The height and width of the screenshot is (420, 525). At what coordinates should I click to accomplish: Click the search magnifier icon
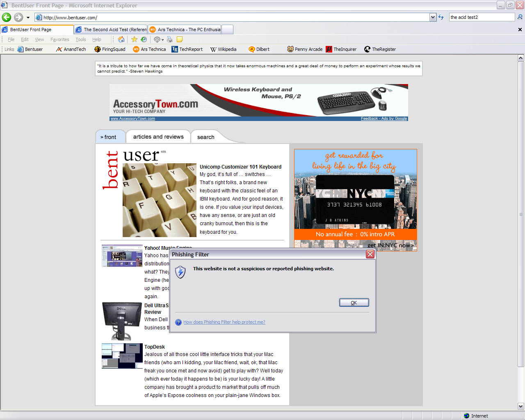coord(520,17)
